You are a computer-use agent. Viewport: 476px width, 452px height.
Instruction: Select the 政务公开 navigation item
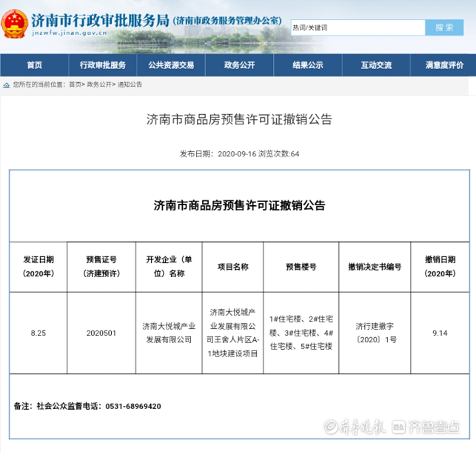point(238,65)
